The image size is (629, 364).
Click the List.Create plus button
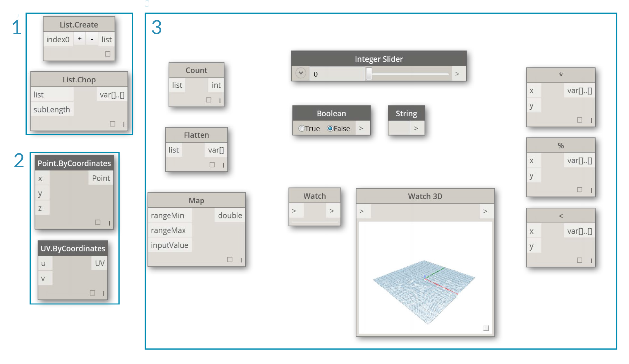click(80, 39)
